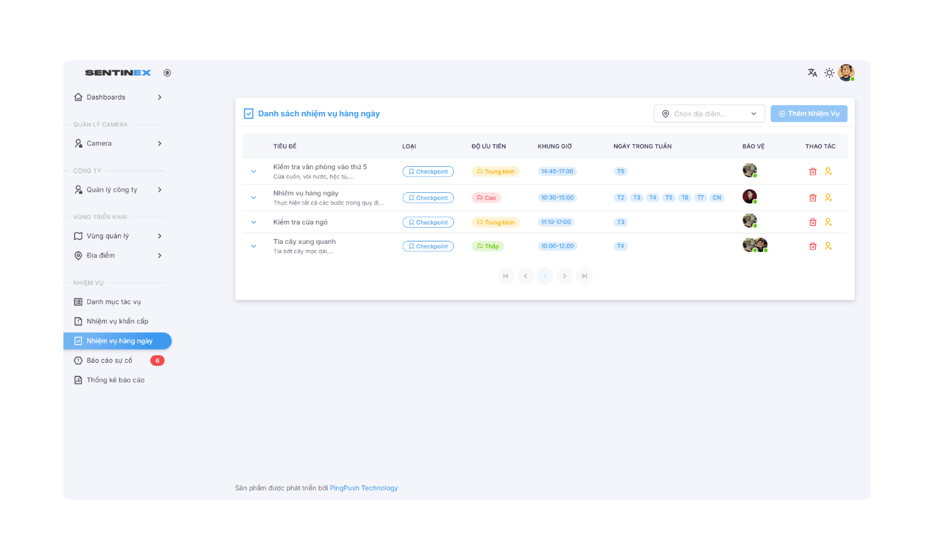Open the user profile avatar menu
The width and height of the screenshot is (934, 560).
tap(846, 73)
